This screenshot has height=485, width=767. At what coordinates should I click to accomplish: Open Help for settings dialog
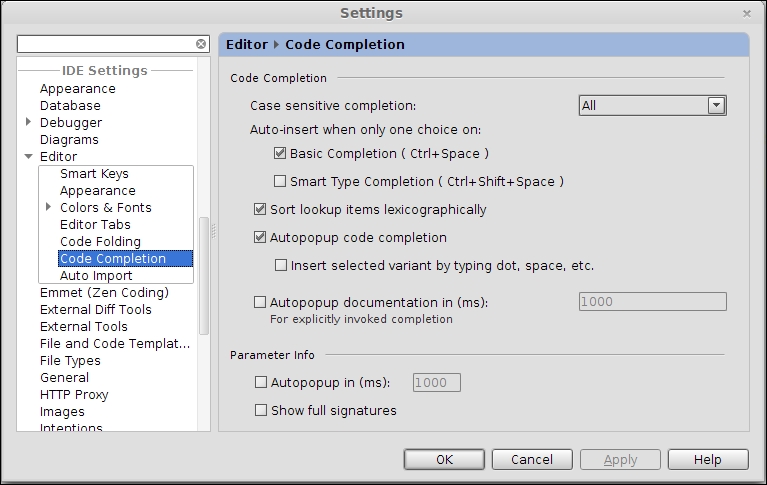707,460
